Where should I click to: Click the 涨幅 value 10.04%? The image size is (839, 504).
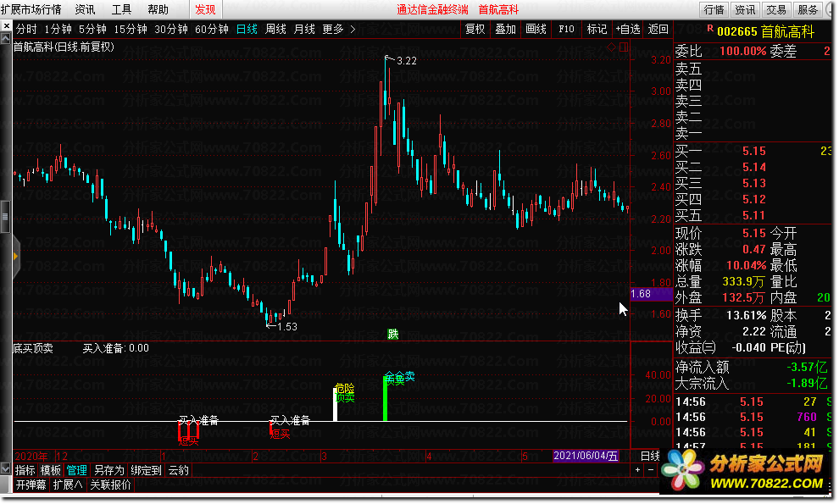click(x=747, y=266)
